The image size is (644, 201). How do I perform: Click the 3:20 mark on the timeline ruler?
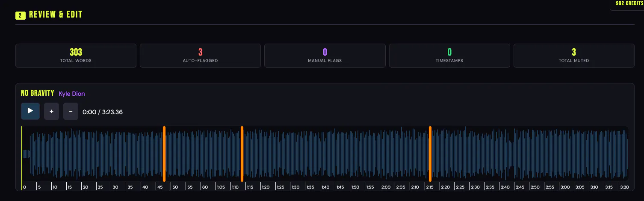coord(624,187)
